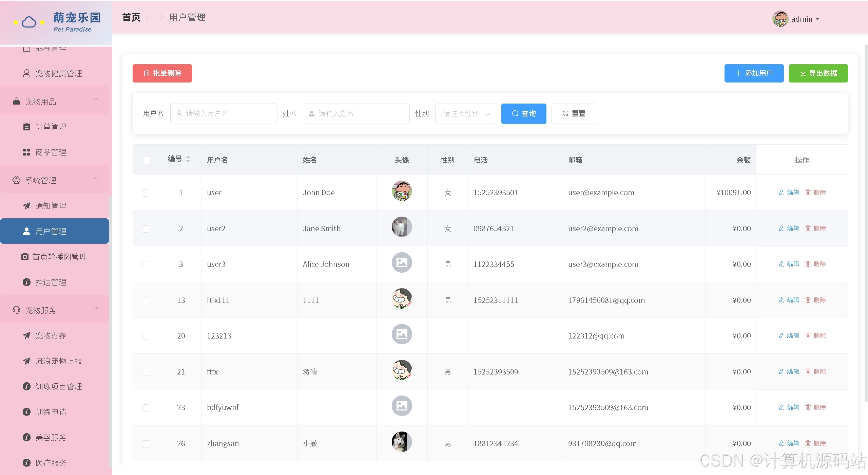868x475 pixels.
Task: Check the checkbox for row 123213
Action: click(x=146, y=336)
